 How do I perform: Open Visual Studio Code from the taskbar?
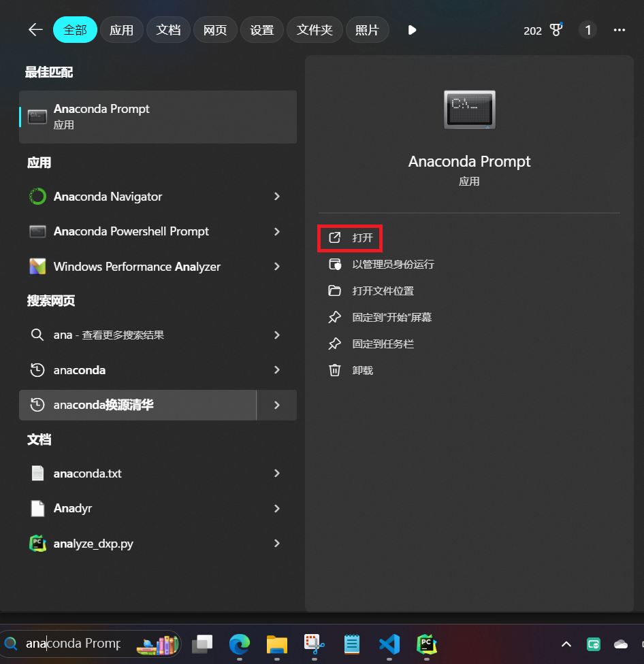(x=389, y=644)
